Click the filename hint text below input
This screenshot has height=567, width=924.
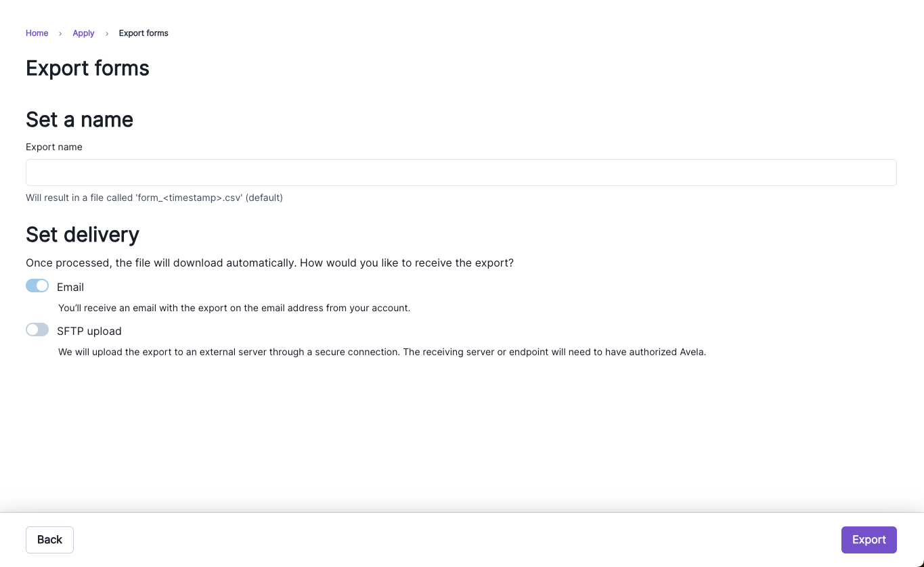tap(154, 198)
